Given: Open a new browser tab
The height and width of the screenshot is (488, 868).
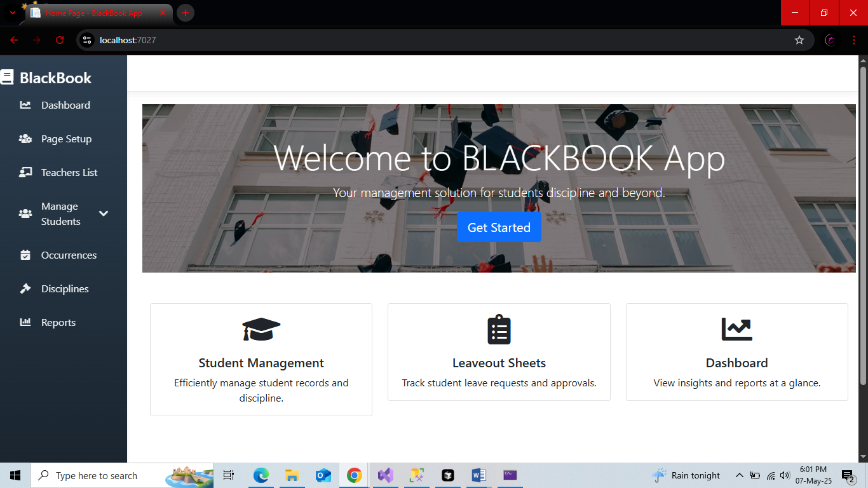Looking at the screenshot, I should point(185,13).
